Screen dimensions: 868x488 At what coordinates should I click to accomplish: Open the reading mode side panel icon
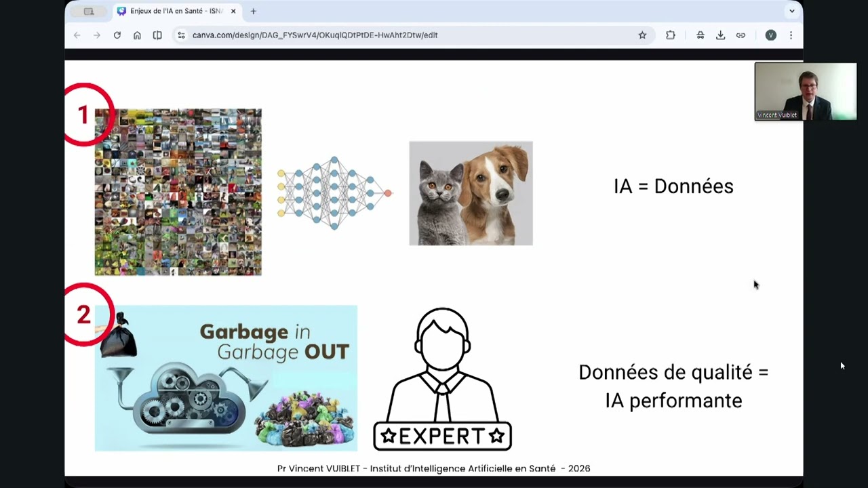157,35
